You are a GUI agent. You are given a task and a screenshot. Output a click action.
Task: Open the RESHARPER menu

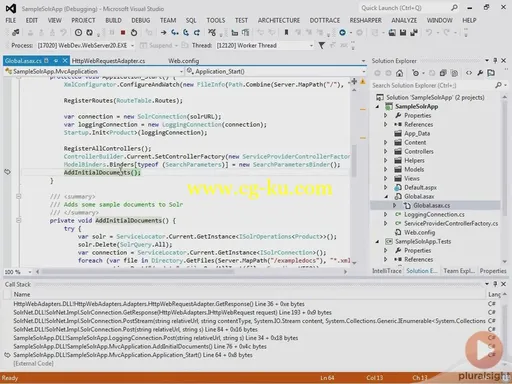(365, 20)
